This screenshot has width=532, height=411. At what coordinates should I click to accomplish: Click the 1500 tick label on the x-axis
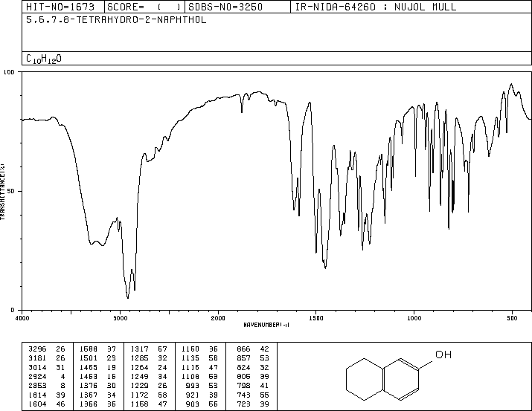click(x=316, y=318)
